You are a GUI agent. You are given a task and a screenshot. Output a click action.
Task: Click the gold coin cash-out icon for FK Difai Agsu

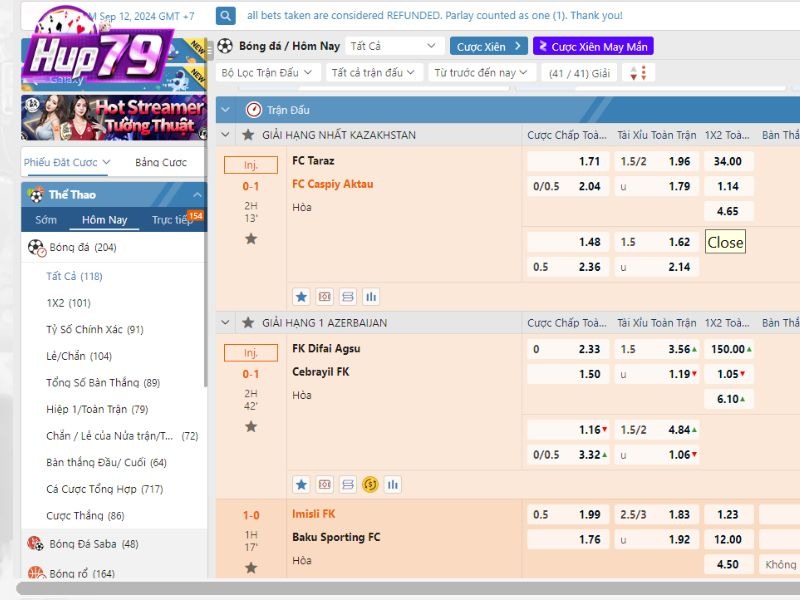click(x=370, y=485)
